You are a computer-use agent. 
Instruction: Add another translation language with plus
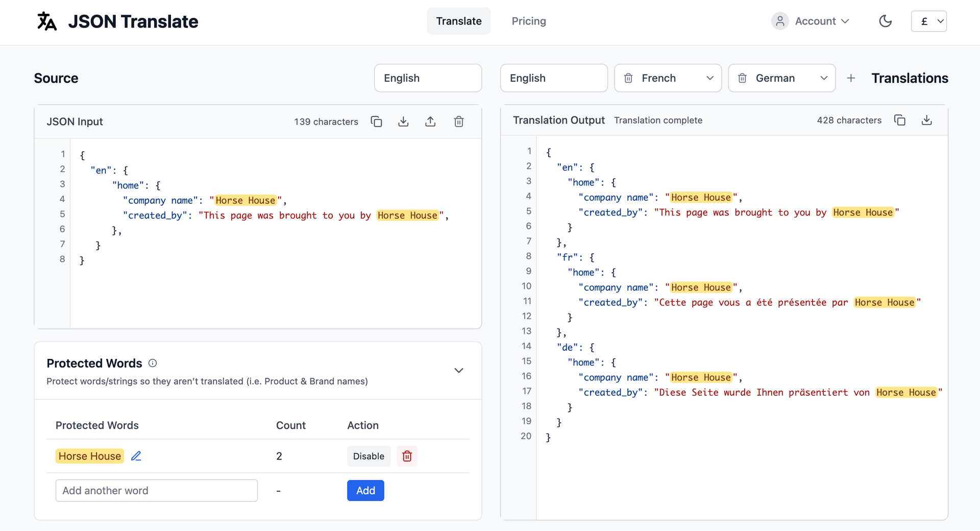tap(851, 78)
